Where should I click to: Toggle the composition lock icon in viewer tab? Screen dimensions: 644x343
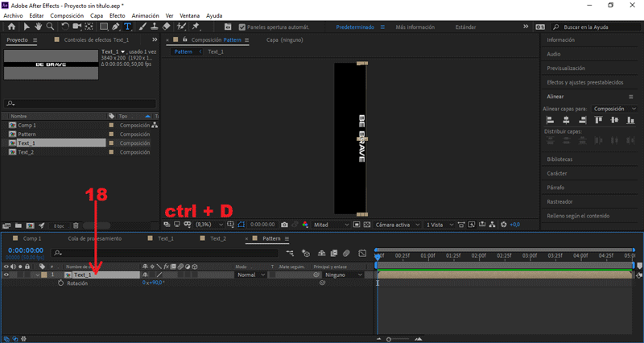click(x=185, y=39)
